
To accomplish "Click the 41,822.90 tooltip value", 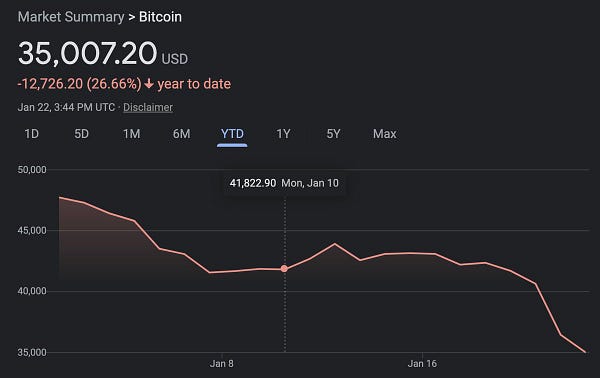I will 253,183.
